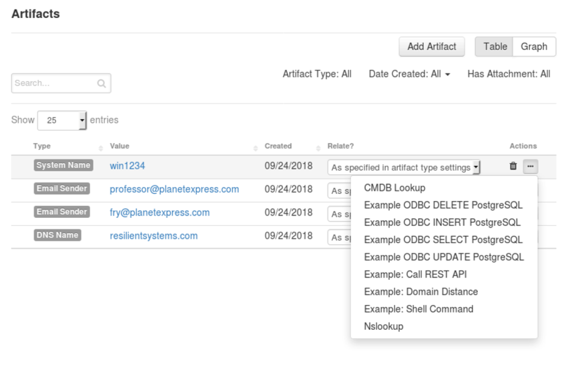This screenshot has width=588, height=372.
Task: Sort artifacts by the Value column
Action: 119,146
